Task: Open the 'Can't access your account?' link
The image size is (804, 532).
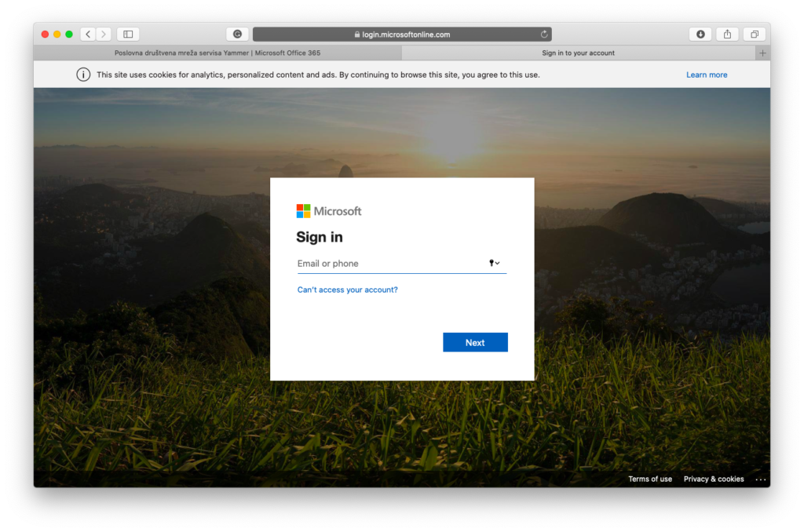Action: (347, 290)
